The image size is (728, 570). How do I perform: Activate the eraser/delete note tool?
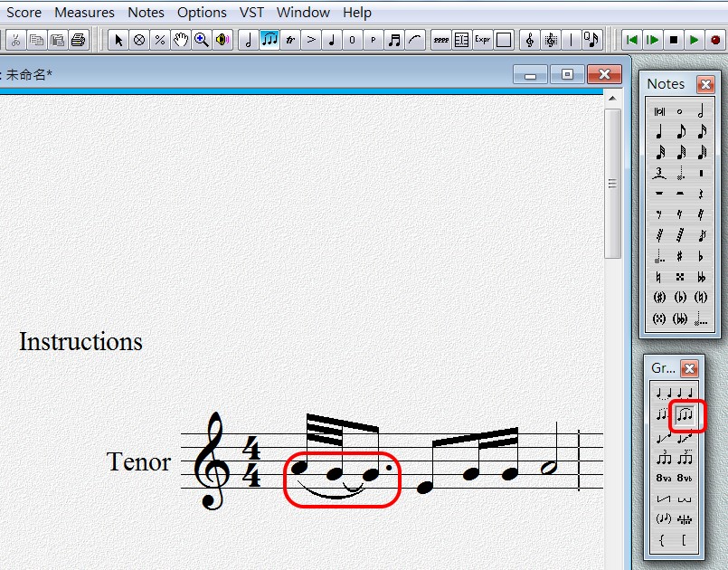click(x=138, y=40)
